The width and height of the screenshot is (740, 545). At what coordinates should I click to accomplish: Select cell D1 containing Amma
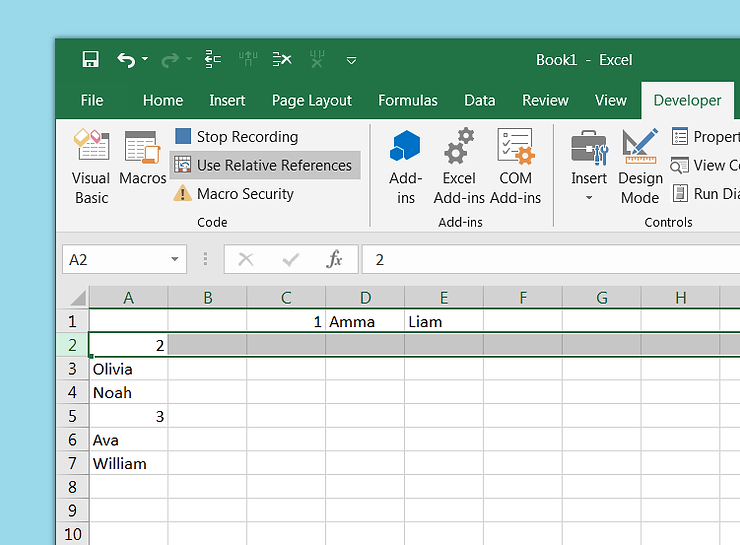pos(365,322)
